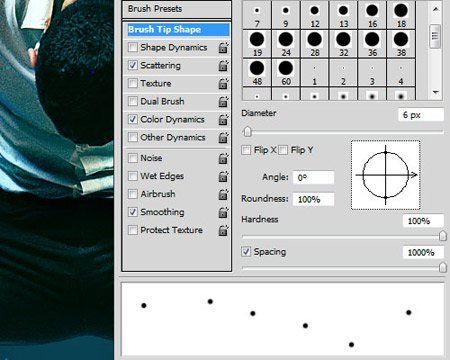Toggle lock icon for Color Dynamics
The height and width of the screenshot is (360, 450).
[x=223, y=120]
